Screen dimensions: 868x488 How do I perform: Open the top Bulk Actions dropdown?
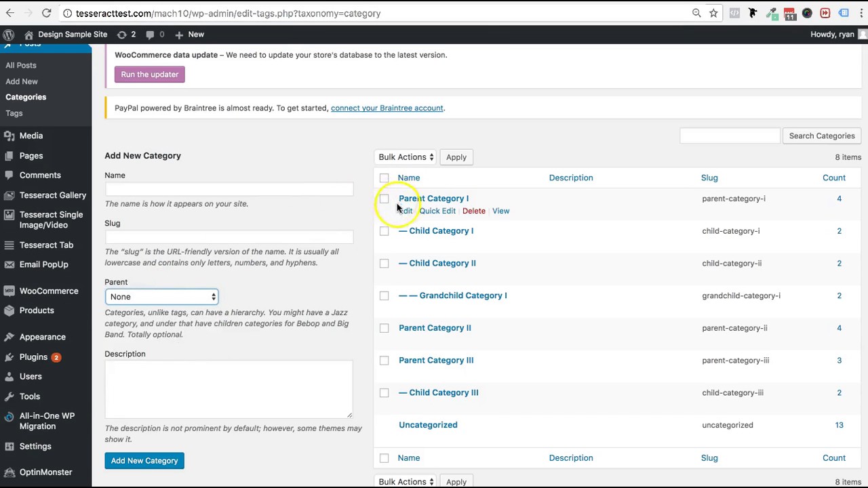click(406, 157)
